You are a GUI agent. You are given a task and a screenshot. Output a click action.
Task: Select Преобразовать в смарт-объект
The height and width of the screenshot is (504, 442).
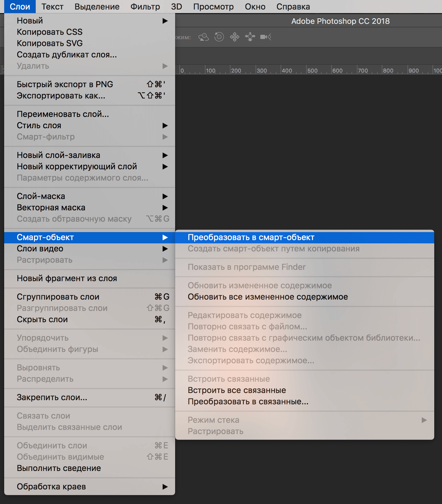click(305, 237)
